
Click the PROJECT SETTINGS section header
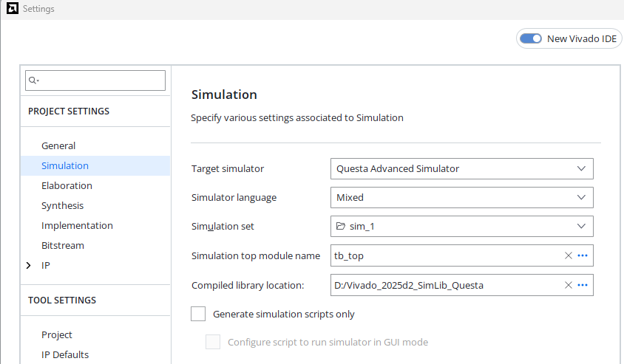click(x=69, y=111)
